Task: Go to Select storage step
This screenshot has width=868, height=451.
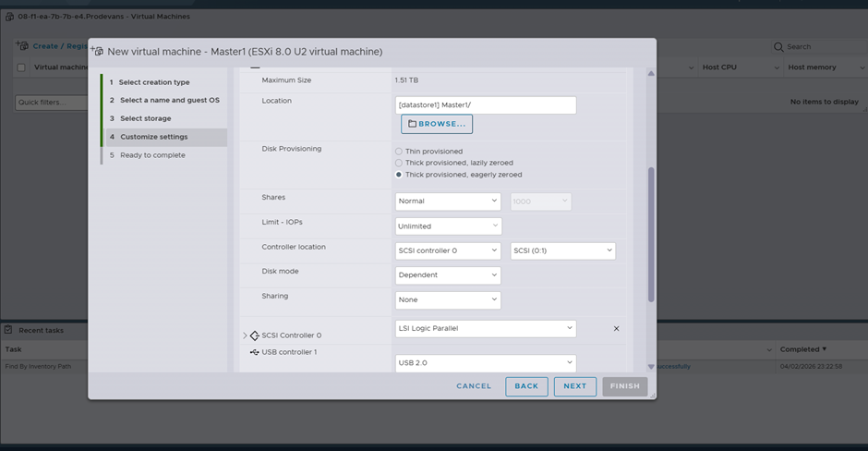Action: [x=145, y=118]
